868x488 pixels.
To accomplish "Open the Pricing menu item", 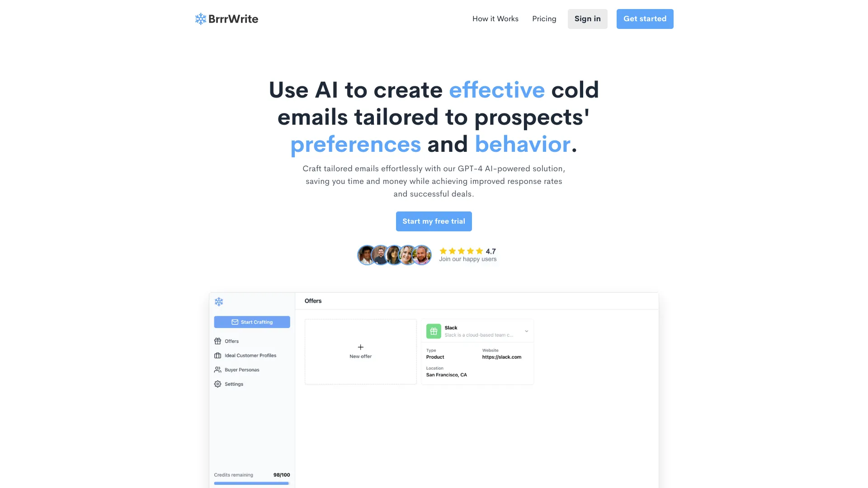I will tap(544, 19).
